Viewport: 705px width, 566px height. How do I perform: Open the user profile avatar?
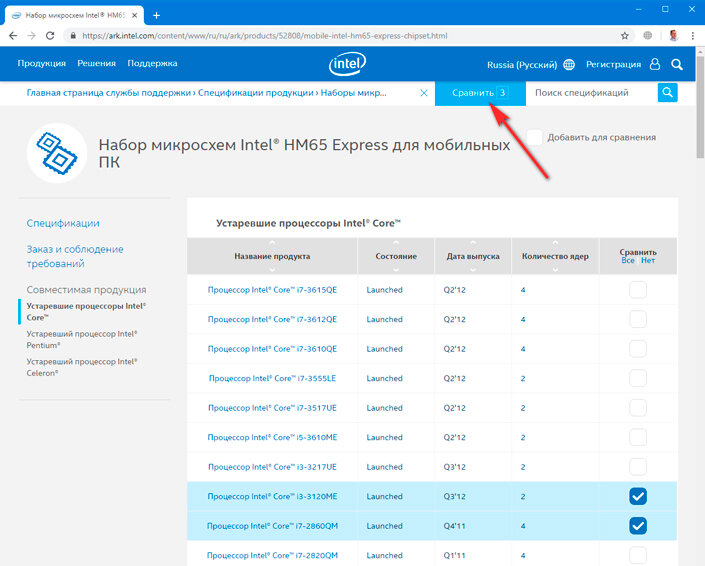tap(673, 36)
